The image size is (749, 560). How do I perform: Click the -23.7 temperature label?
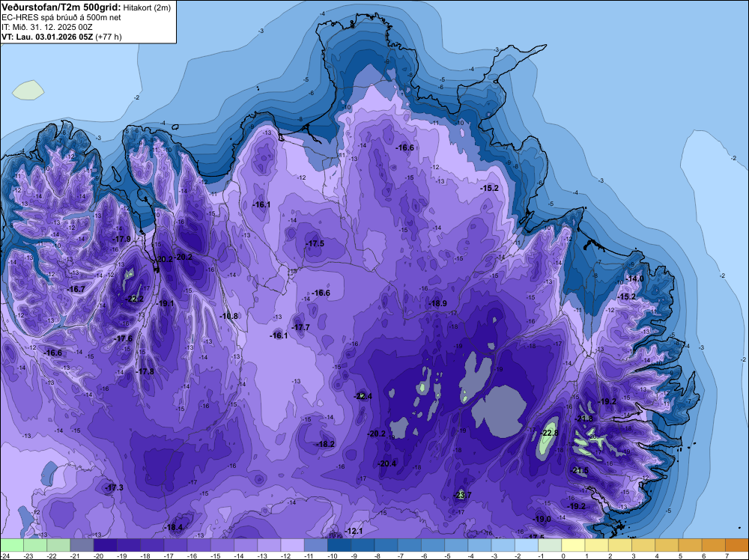coord(462,495)
